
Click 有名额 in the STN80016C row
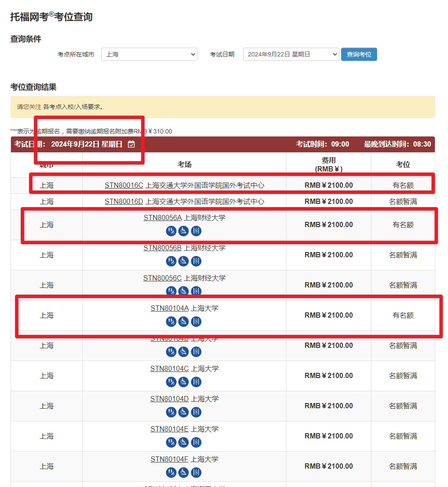pyautogui.click(x=403, y=186)
